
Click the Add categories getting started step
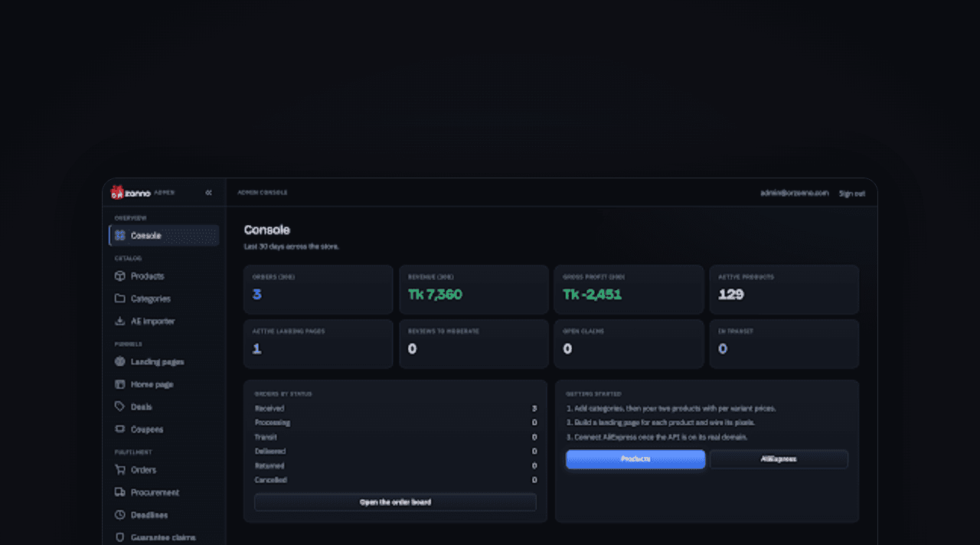[x=671, y=409]
